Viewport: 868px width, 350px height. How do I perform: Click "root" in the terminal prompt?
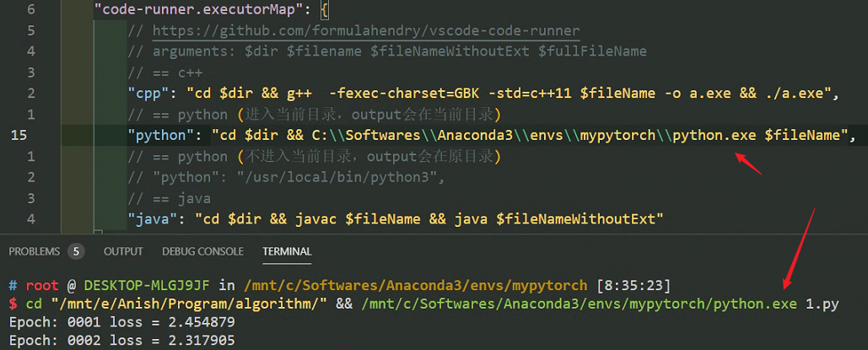click(42, 286)
